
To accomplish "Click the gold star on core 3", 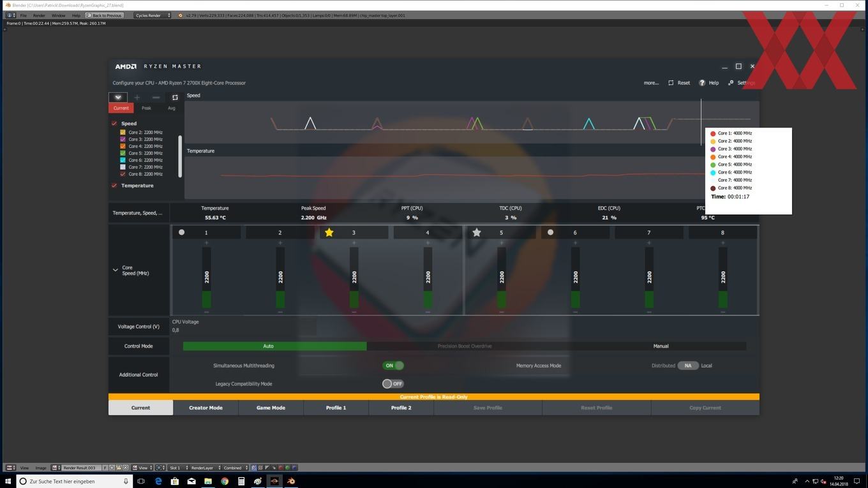I will point(329,232).
